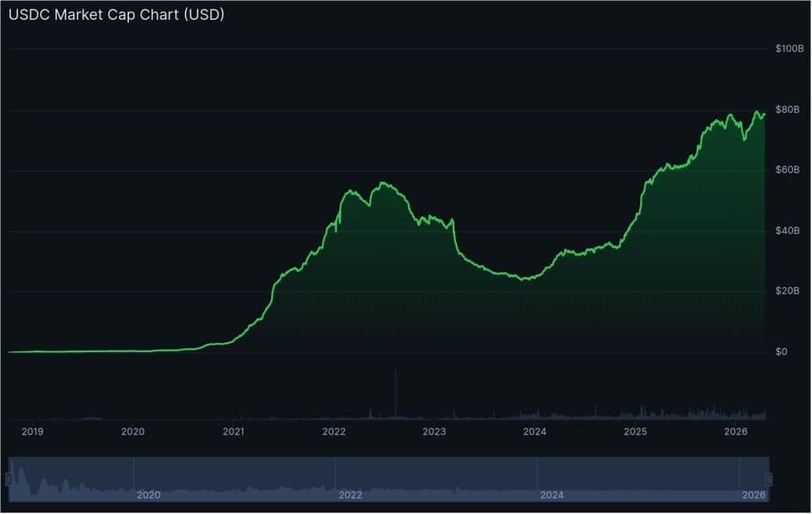Click the right range selector handle icon
The height and width of the screenshot is (514, 812).
tap(768, 478)
